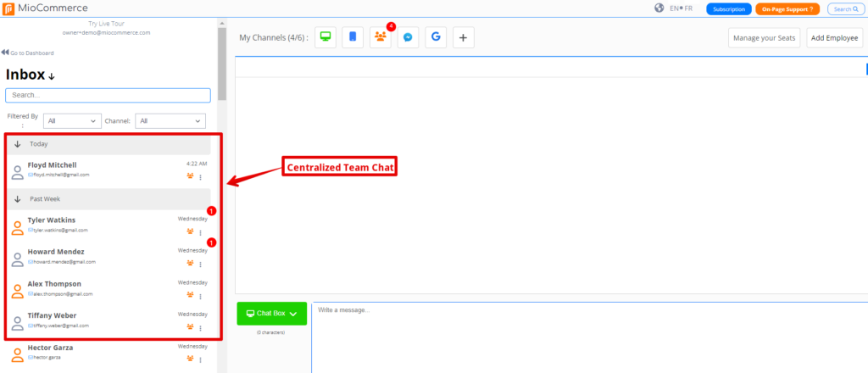Open Hector Garza conversation
The height and width of the screenshot is (373, 868).
(x=109, y=354)
